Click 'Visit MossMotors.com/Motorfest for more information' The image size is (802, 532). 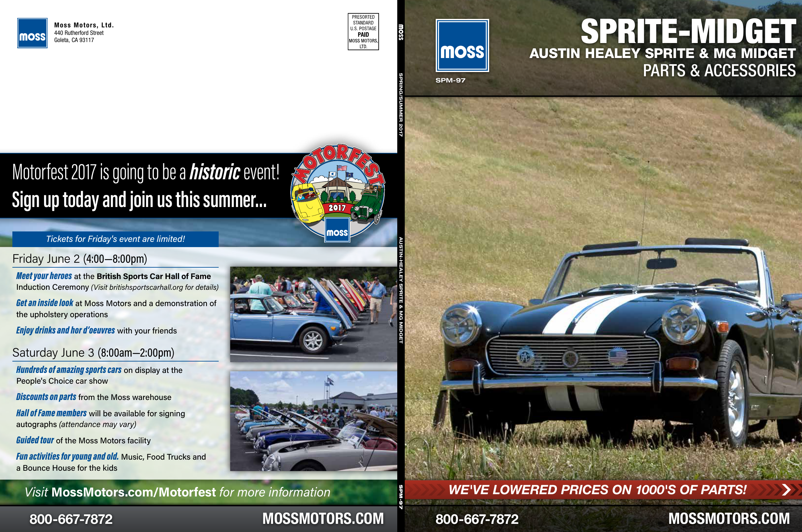point(177,492)
